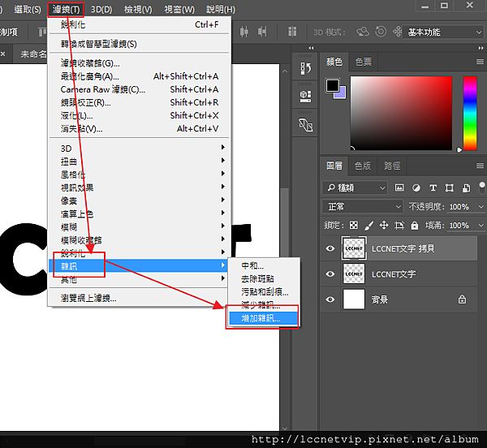Click the 不透明度 100% value field
This screenshot has height=448, width=487.
pyautogui.click(x=462, y=206)
